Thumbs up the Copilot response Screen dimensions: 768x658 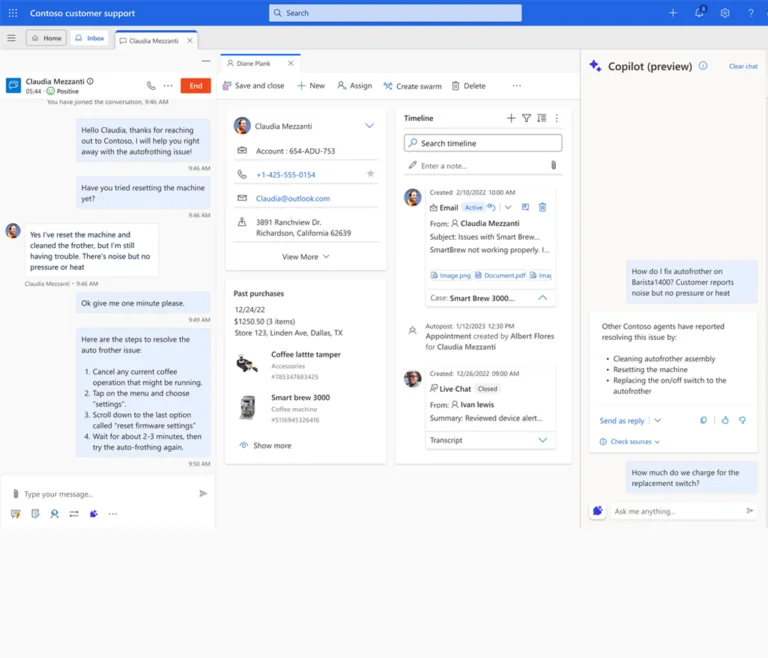(725, 420)
